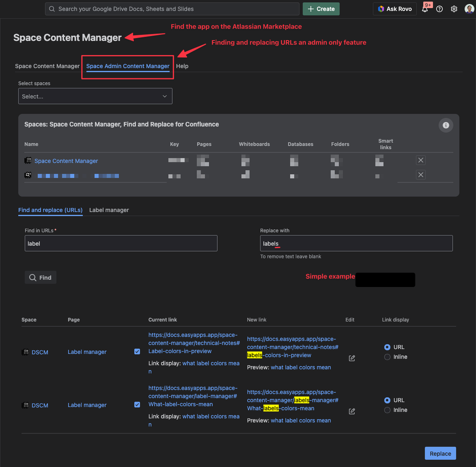The height and width of the screenshot is (467, 476).
Task: Click the Pages column header
Action: pos(204,144)
